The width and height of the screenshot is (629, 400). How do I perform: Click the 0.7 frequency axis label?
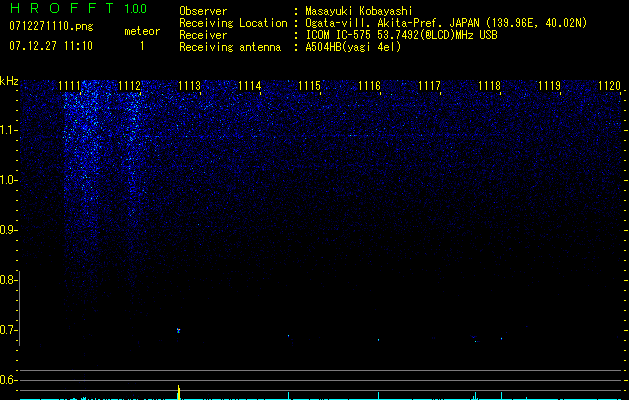pos(8,330)
